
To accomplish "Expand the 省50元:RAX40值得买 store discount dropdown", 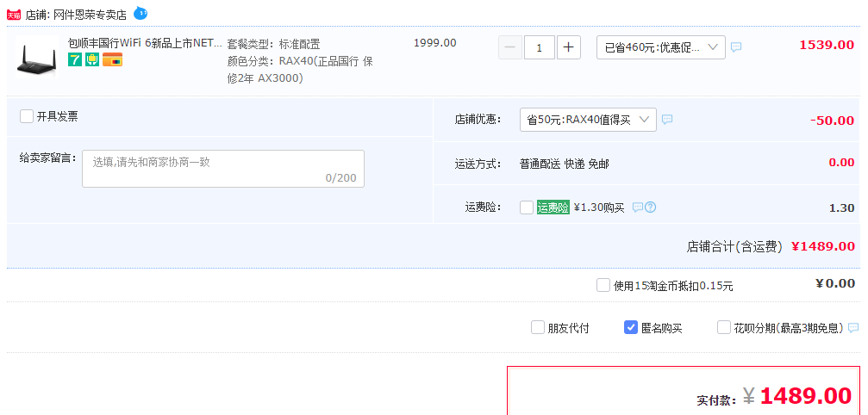I will coord(588,120).
